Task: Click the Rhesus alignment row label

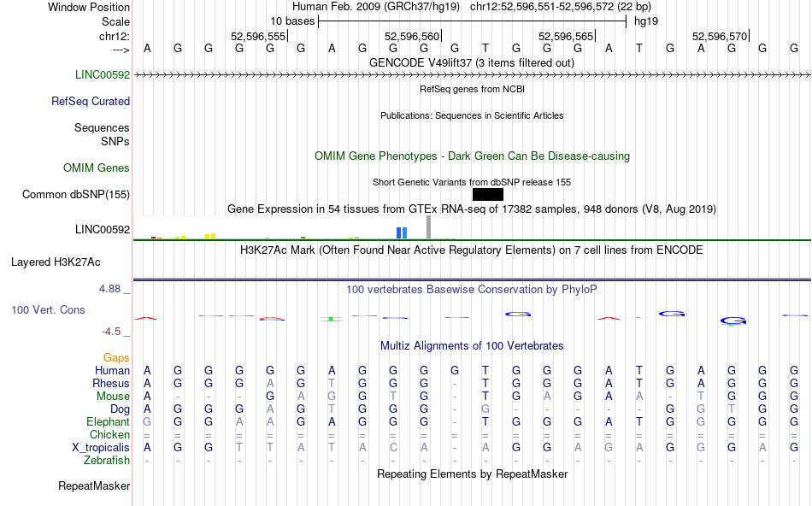Action: tap(111, 383)
